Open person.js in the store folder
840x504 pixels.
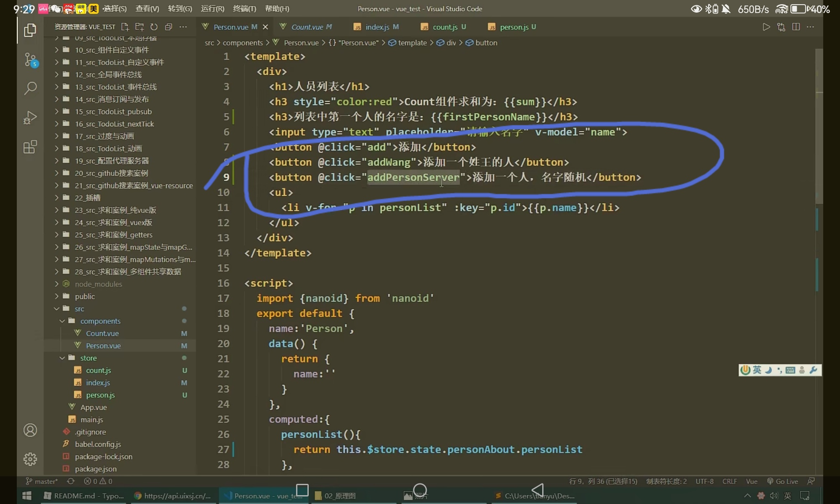pos(100,395)
